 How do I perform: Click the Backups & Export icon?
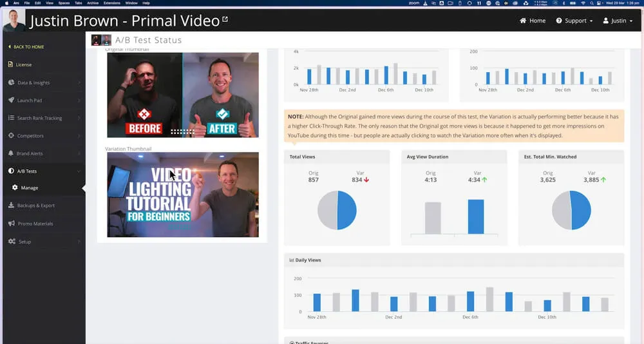[x=11, y=205]
